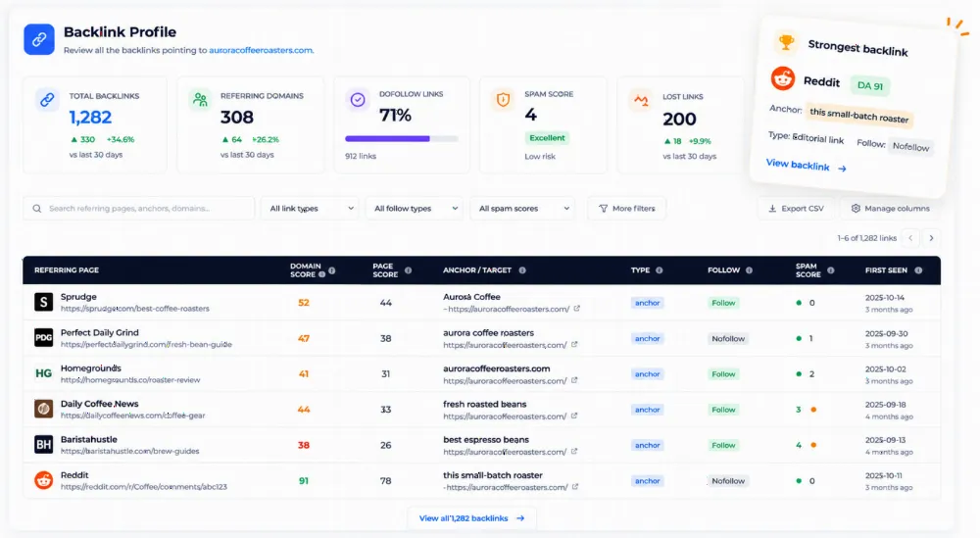Click the DA 91 badge
Viewport: 980px width, 538px height.
[x=870, y=85]
